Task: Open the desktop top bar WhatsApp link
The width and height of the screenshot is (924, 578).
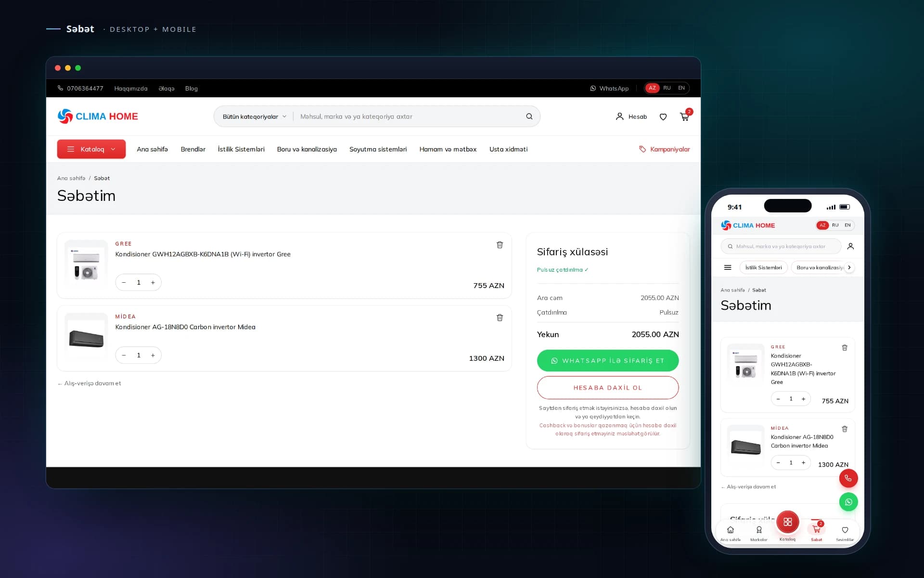Action: tap(609, 88)
